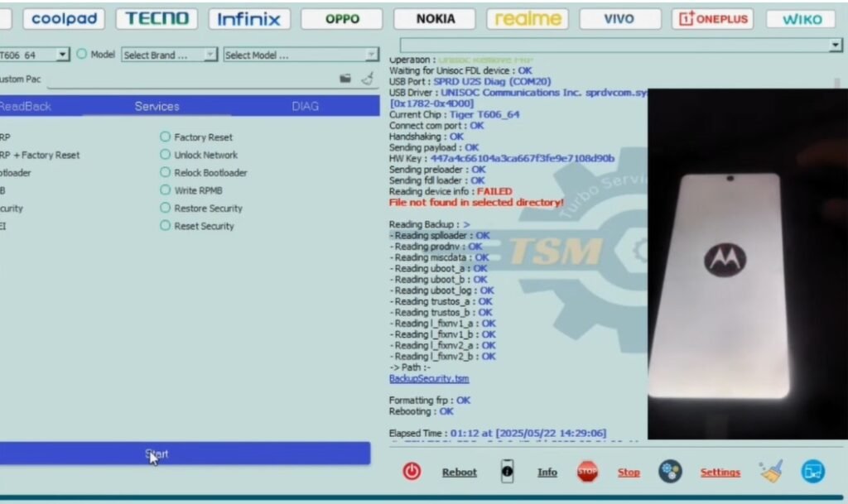Click 'File not found in selected directory!' message
This screenshot has height=504, width=848.
[x=476, y=203]
